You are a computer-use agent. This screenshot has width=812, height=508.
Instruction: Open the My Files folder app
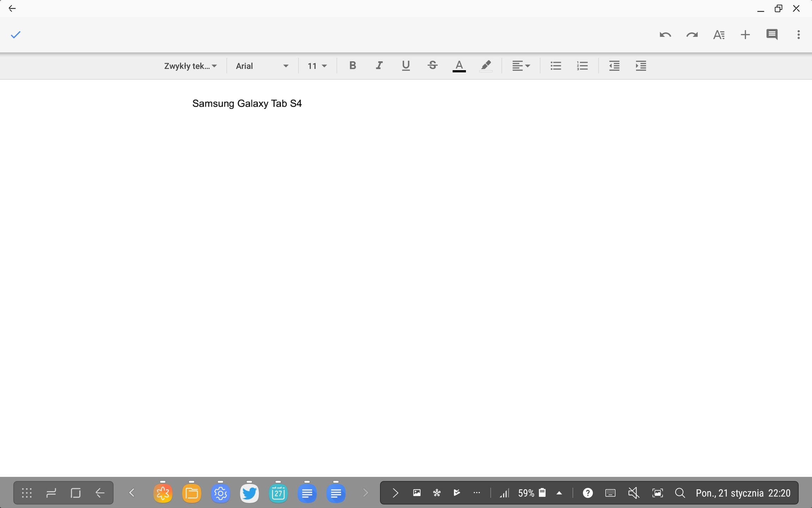(192, 493)
